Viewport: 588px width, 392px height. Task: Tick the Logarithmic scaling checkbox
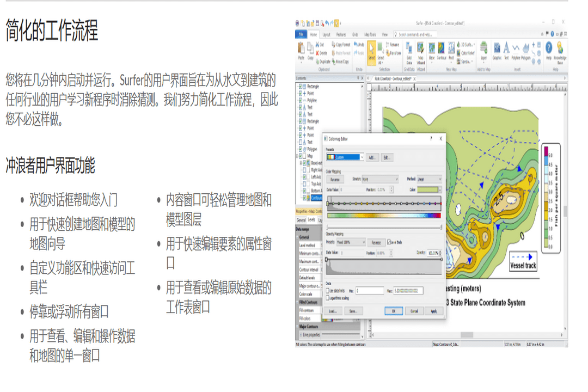328,298
